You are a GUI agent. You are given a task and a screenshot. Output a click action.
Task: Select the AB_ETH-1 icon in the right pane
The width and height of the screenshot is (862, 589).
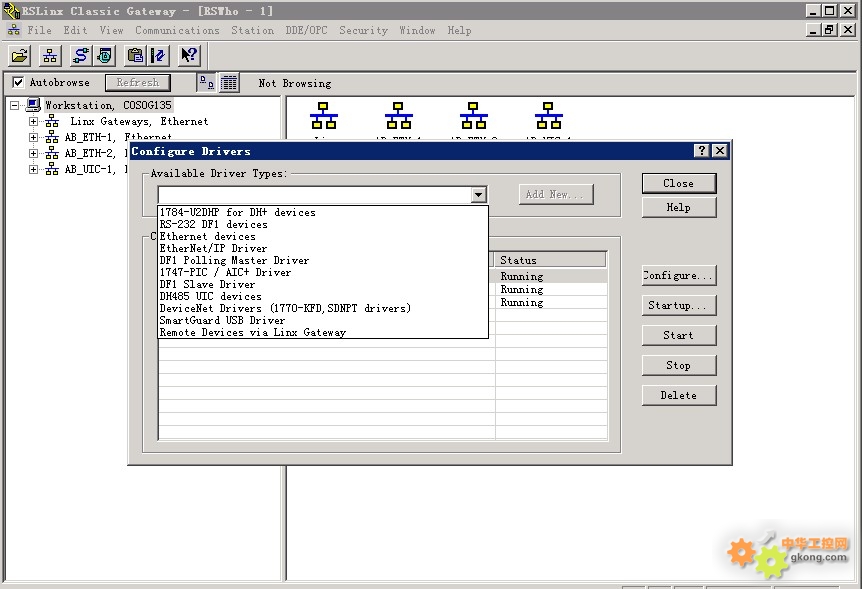[x=399, y=115]
